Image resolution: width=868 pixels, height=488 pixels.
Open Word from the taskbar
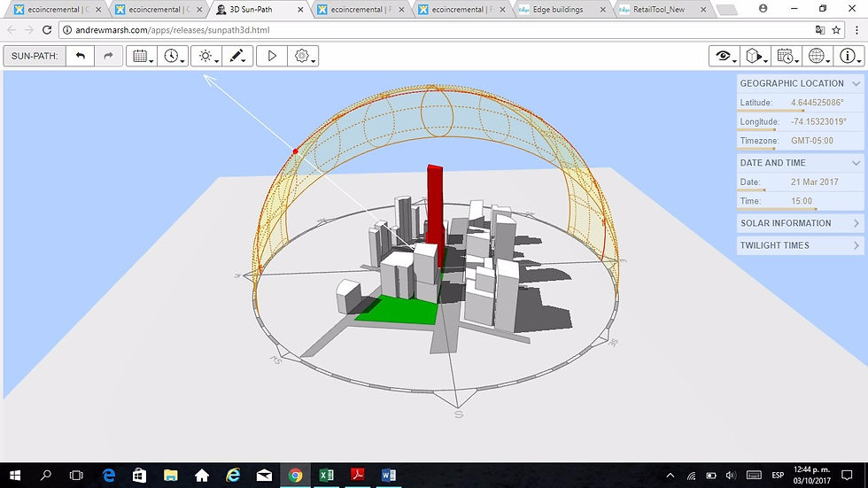coord(388,476)
